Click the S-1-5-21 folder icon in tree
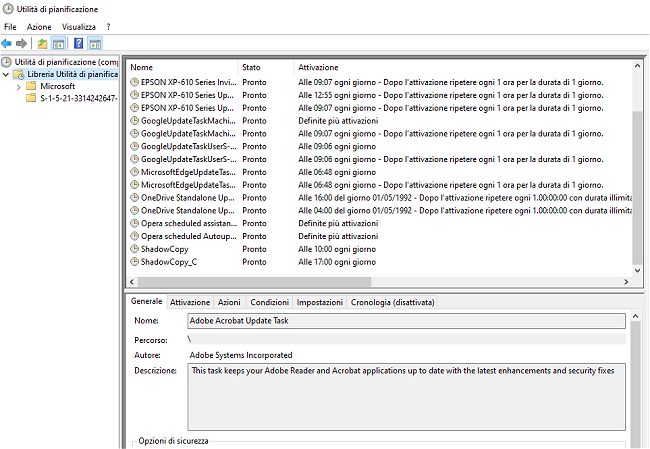Image resolution: width=650 pixels, height=449 pixels. [x=31, y=98]
